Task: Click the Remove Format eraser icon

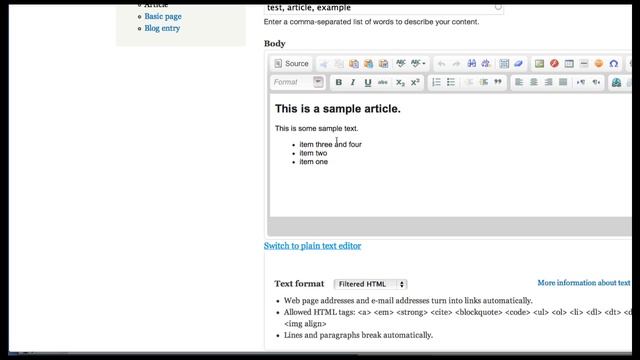Action: [x=518, y=64]
